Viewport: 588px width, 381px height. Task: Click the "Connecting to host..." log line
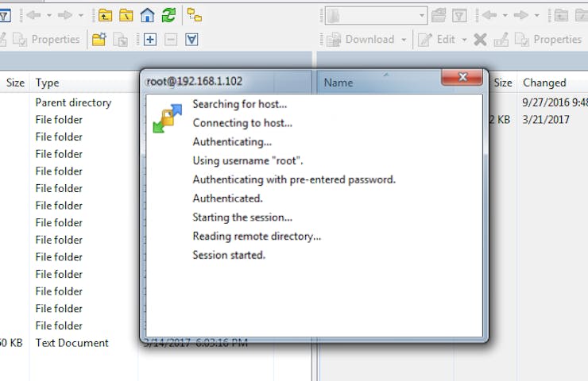click(x=242, y=123)
